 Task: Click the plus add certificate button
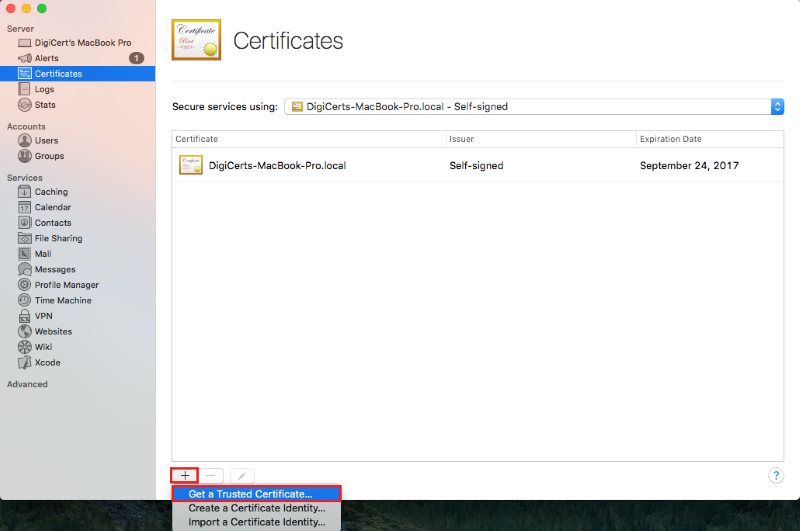tap(184, 476)
